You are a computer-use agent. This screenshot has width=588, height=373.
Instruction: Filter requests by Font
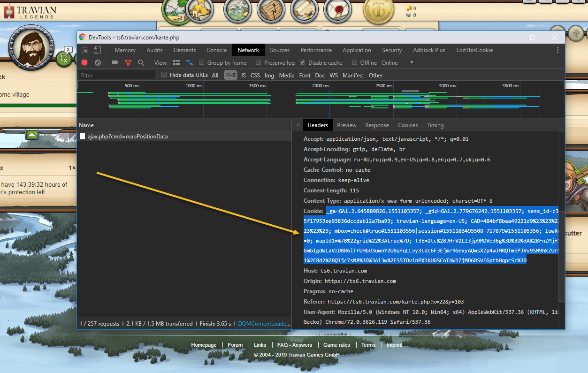(305, 75)
